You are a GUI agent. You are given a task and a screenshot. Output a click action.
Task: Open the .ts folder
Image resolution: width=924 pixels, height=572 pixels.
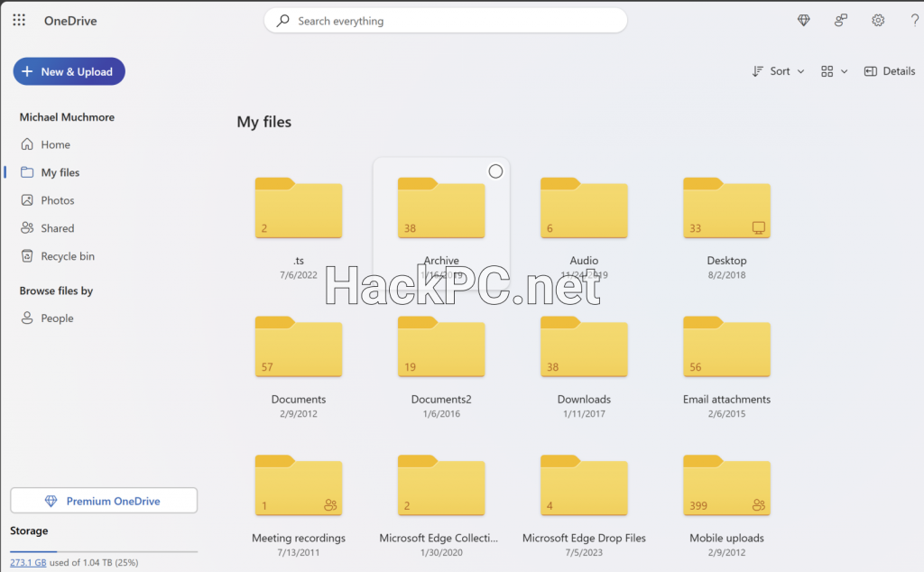click(x=298, y=208)
